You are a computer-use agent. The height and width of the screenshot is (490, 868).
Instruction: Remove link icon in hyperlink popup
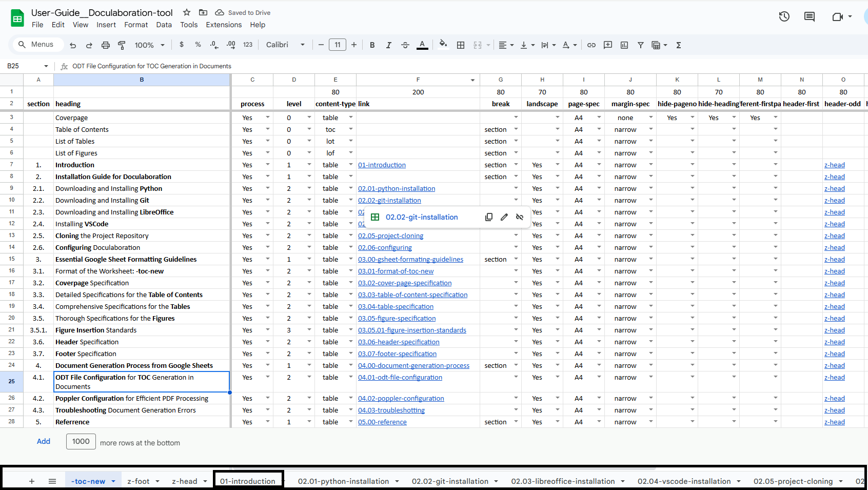click(x=520, y=217)
